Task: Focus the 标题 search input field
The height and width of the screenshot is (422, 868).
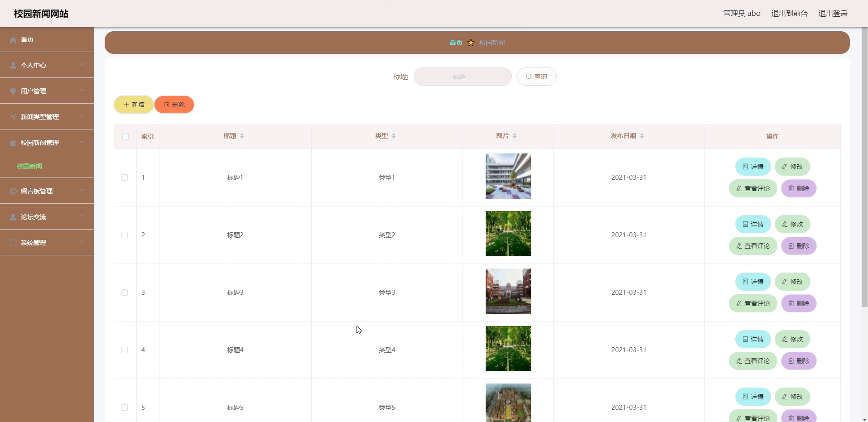Action: click(x=463, y=77)
